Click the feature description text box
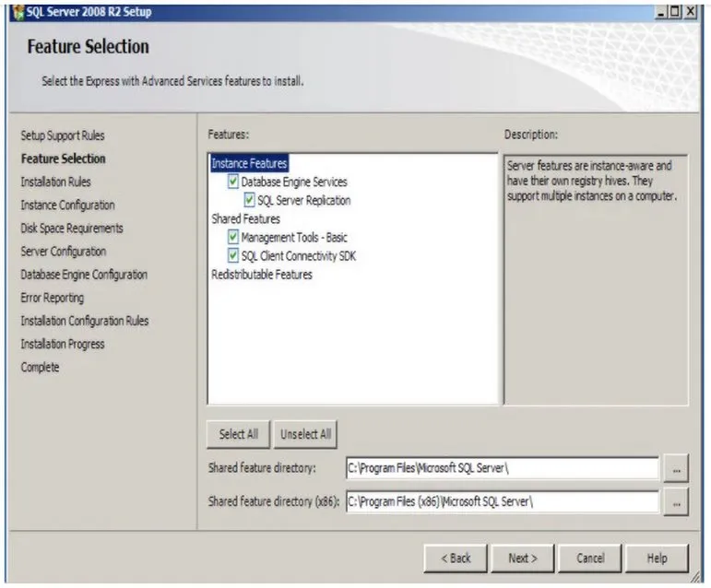711x588 pixels. point(596,279)
